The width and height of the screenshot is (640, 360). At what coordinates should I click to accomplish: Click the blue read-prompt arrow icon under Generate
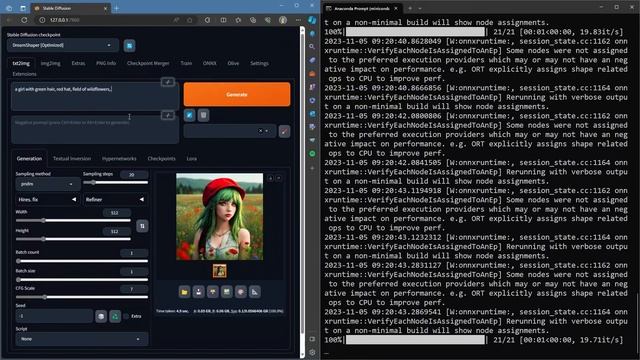click(x=189, y=116)
